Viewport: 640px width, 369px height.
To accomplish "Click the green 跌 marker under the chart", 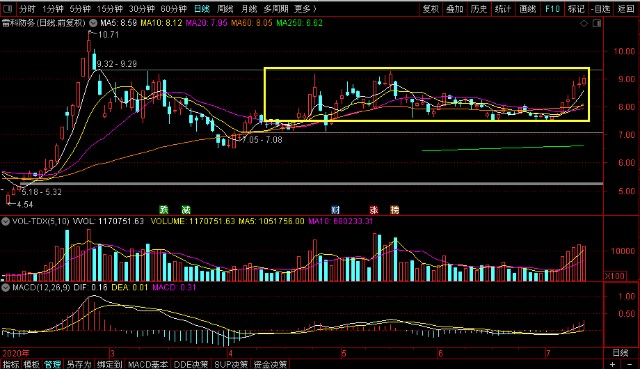I will pyautogui.click(x=164, y=210).
